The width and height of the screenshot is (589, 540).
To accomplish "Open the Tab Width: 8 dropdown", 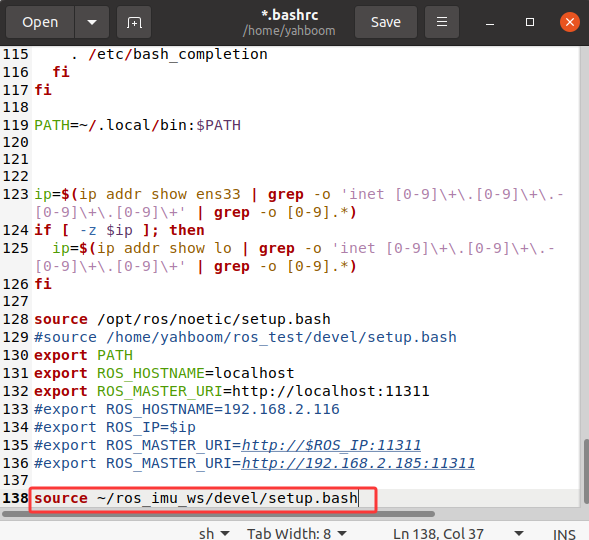I will pos(297,533).
